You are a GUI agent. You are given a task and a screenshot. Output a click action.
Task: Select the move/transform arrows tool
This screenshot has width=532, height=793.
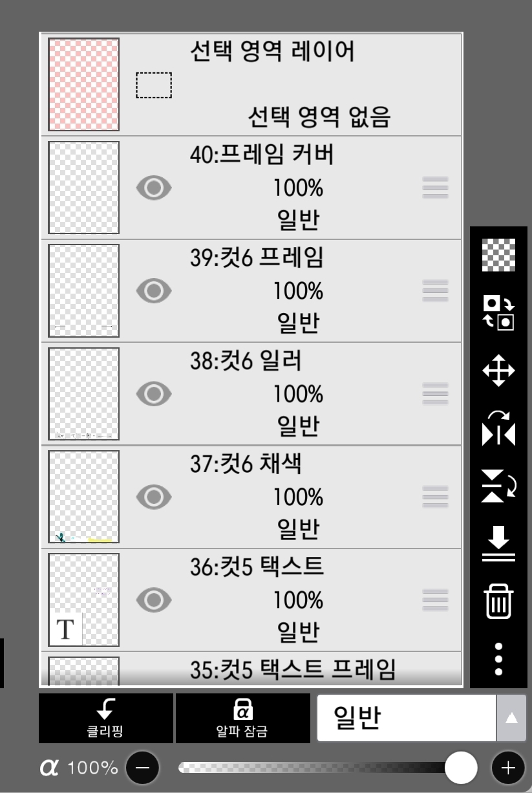tap(498, 371)
